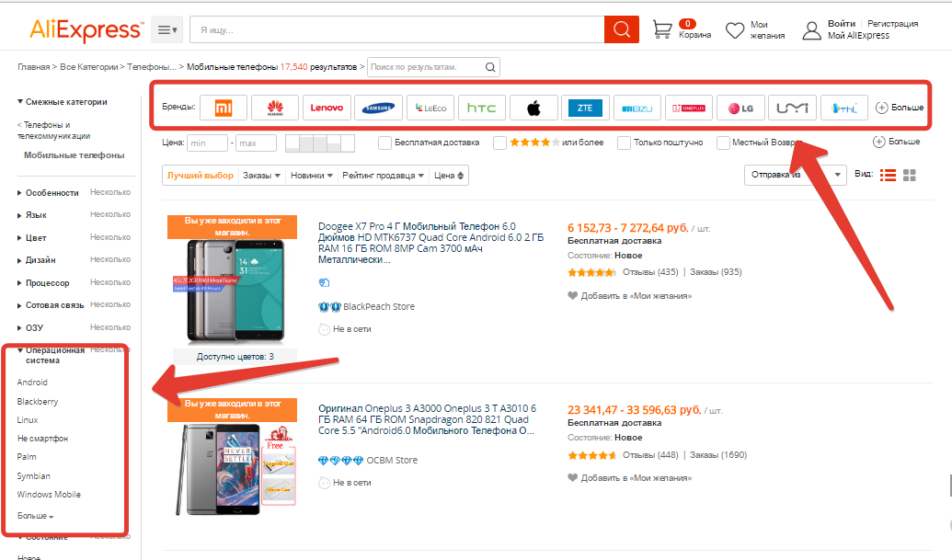Filter by Apple brand logo
This screenshot has height=560, width=952.
(533, 108)
